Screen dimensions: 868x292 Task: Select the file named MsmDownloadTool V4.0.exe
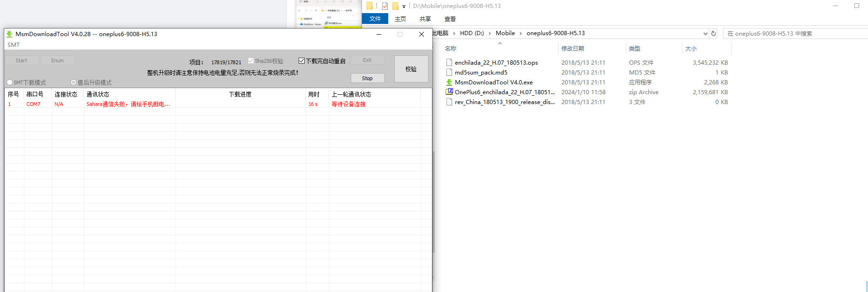click(494, 82)
